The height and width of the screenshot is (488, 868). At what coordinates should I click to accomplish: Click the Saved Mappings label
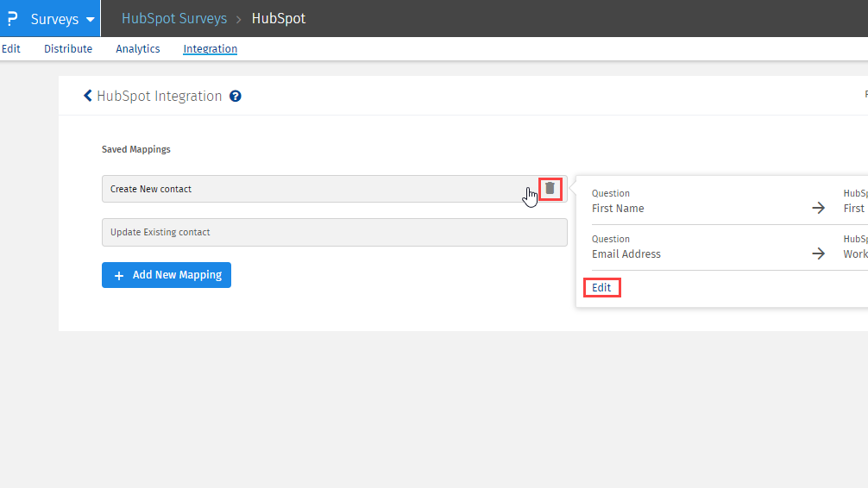[x=136, y=149]
